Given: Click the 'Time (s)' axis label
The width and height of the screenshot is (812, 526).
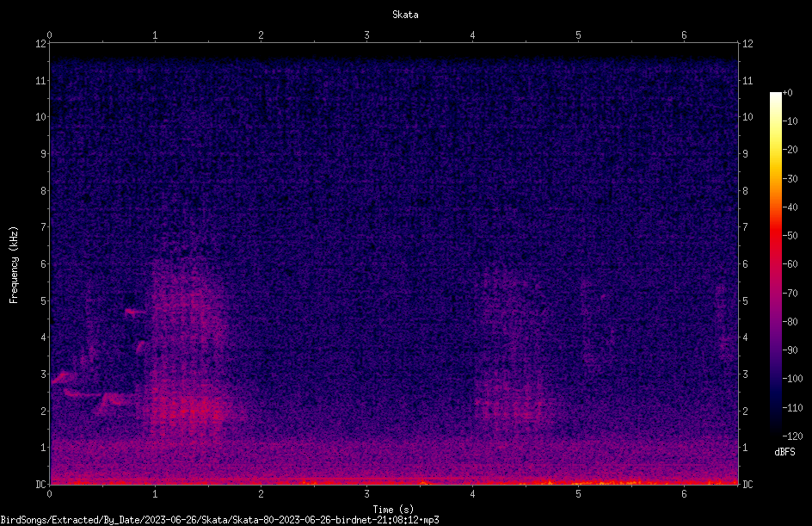Looking at the screenshot, I should (393, 510).
